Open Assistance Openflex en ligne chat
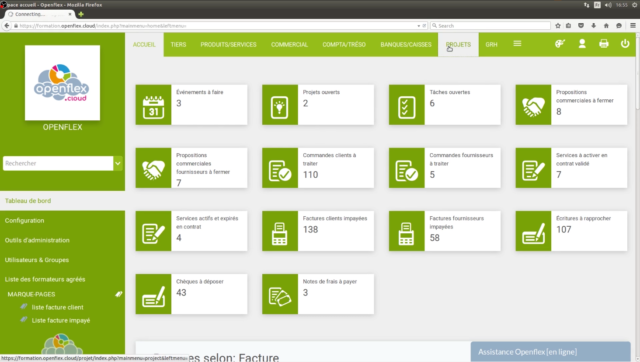The image size is (640, 362). [551, 352]
